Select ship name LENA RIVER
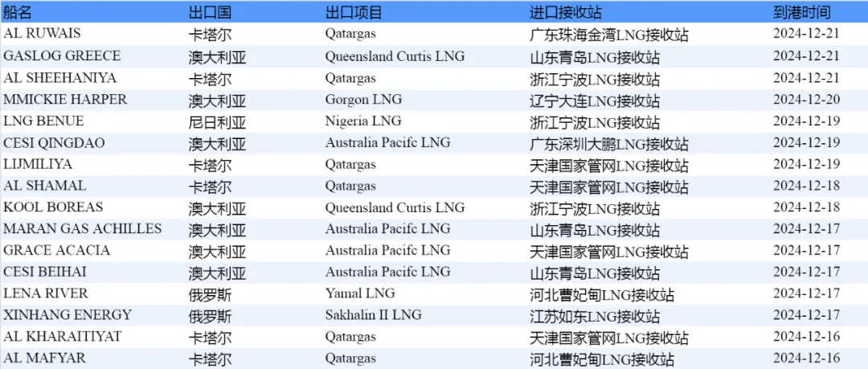This screenshot has width=868, height=369. pos(46,293)
